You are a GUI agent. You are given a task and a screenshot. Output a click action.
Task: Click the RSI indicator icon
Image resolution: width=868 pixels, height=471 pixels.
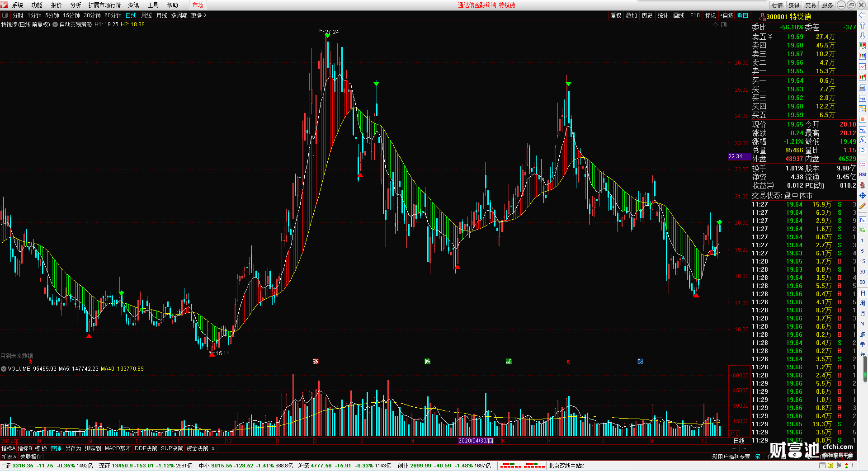[862, 174]
